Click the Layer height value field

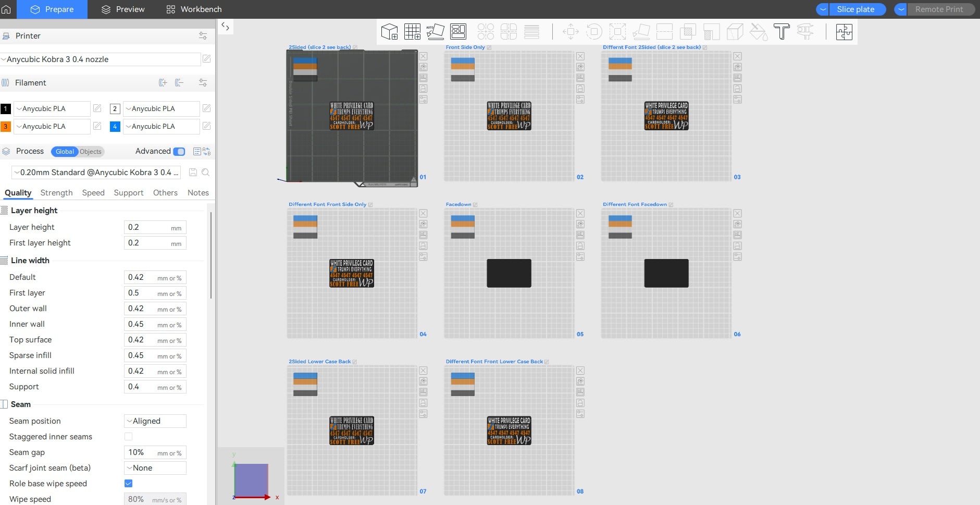pos(155,227)
